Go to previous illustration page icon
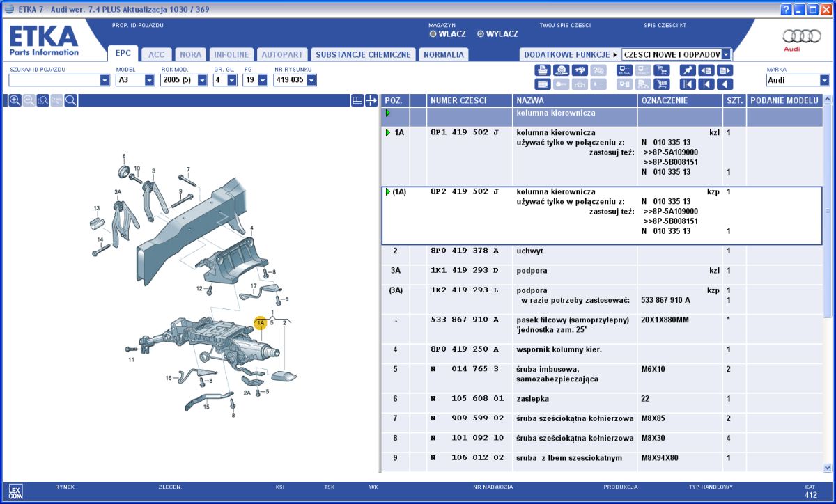The width and height of the screenshot is (836, 504). (x=706, y=70)
